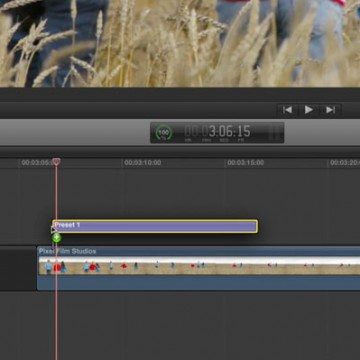Click ruler mark 00:03:15:00
The width and height of the screenshot is (360, 360).
(x=246, y=163)
